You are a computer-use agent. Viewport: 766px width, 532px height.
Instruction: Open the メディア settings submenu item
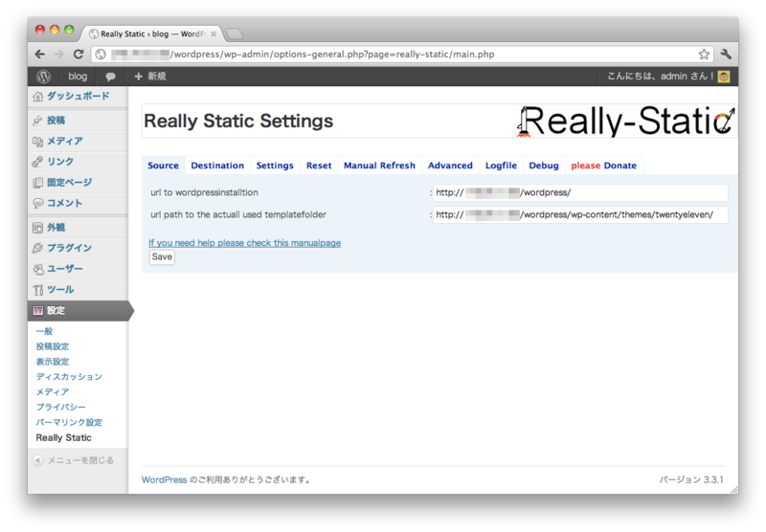(x=53, y=391)
